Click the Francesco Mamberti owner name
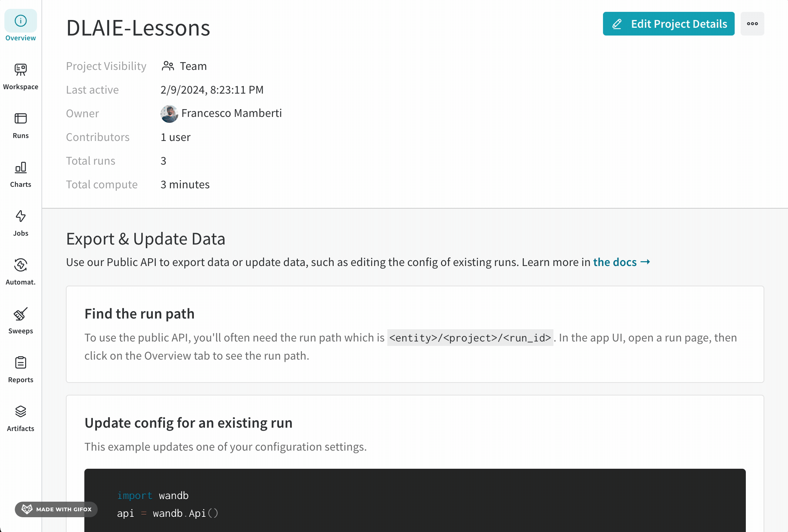The width and height of the screenshot is (788, 532). point(232,113)
